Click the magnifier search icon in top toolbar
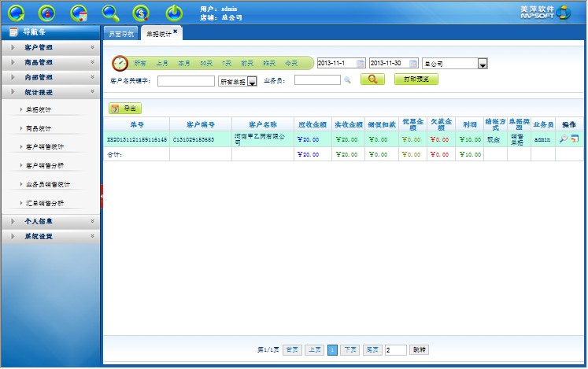 pos(111,13)
